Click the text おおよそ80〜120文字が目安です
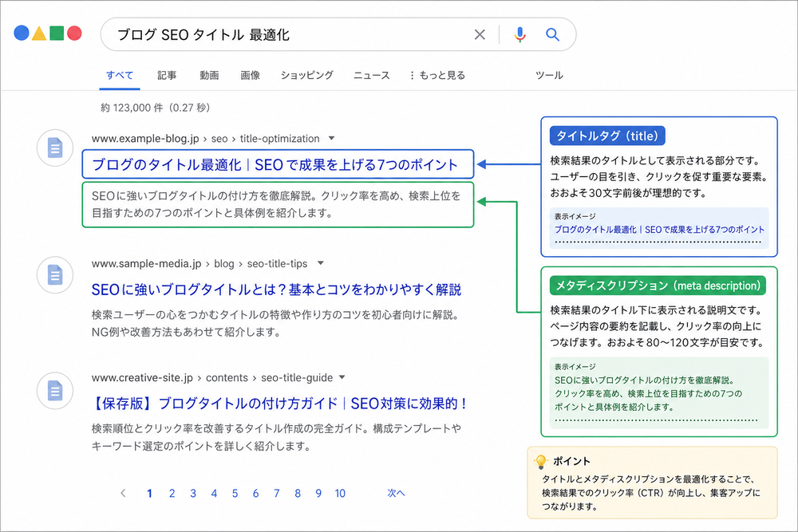The height and width of the screenshot is (532, 798). pyautogui.click(x=686, y=342)
